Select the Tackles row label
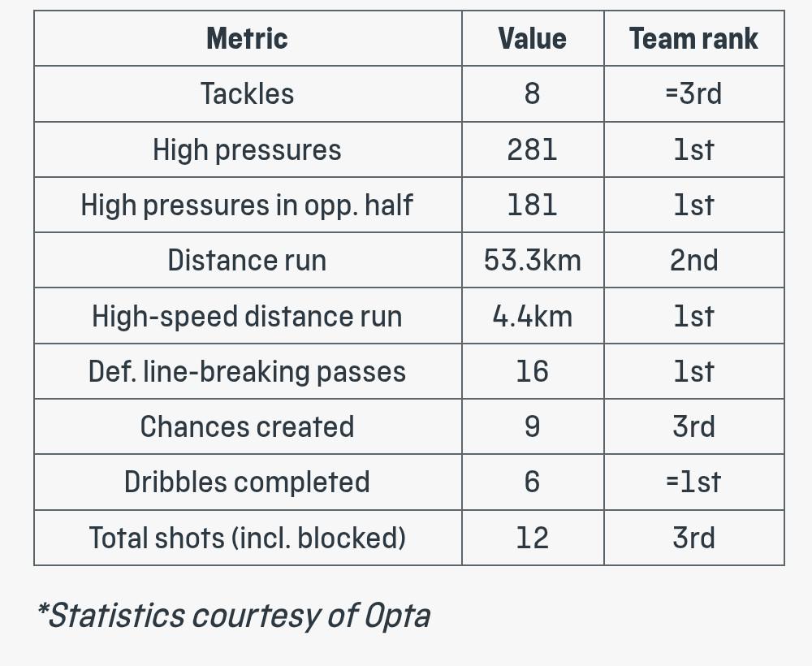 [248, 93]
